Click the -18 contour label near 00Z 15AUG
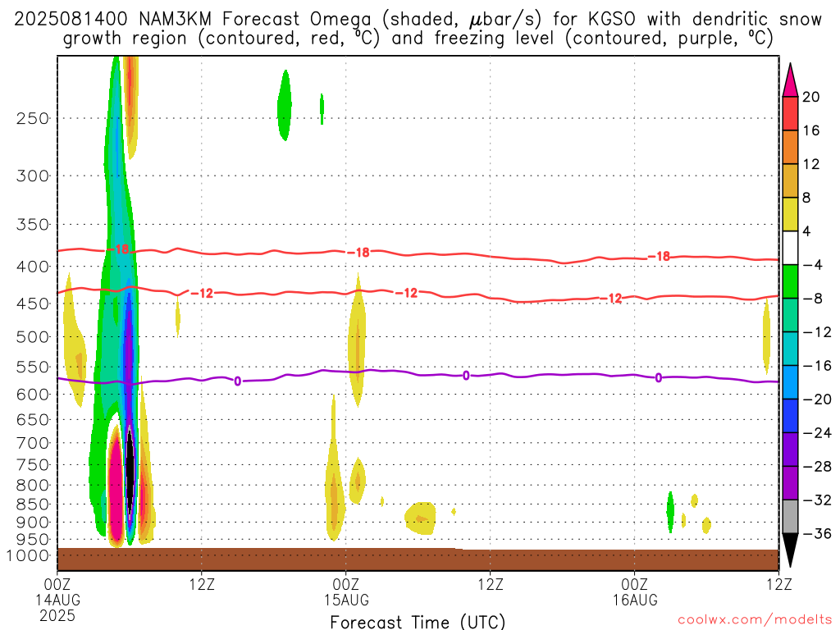 (x=358, y=253)
